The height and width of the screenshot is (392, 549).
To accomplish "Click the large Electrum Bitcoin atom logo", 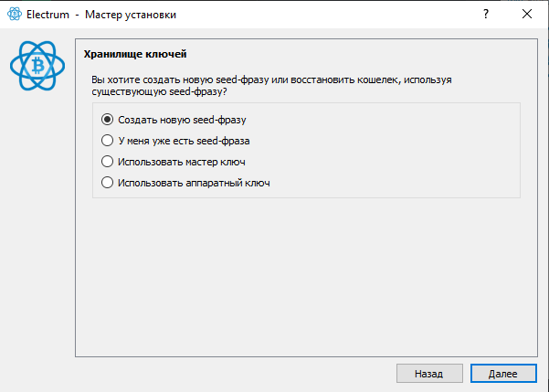I will click(38, 66).
